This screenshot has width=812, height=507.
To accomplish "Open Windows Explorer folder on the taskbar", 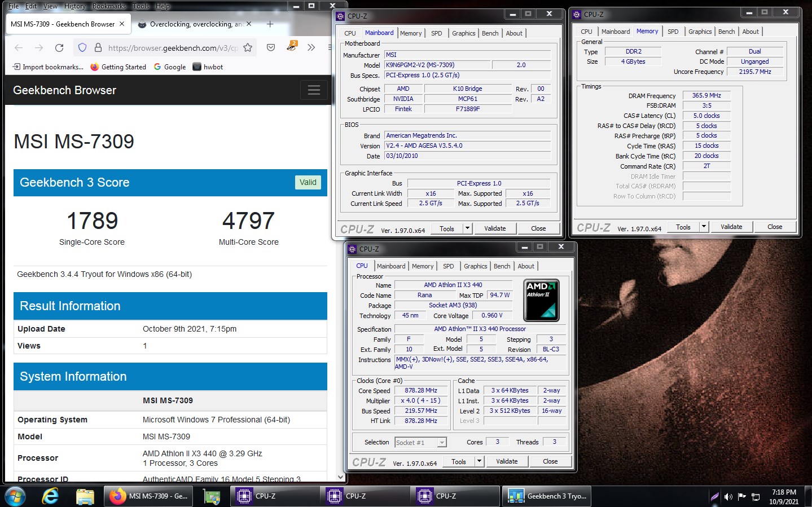I will (x=85, y=496).
